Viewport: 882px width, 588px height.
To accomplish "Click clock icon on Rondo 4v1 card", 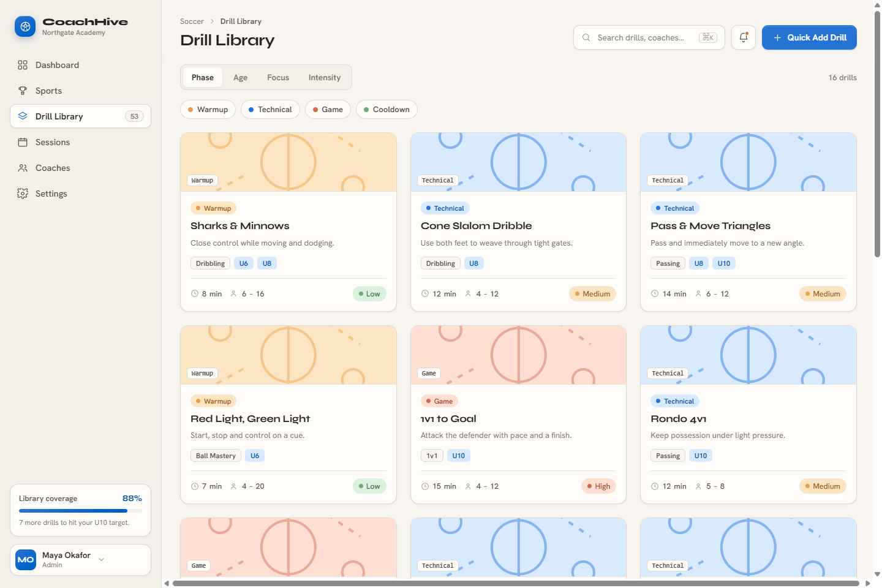I will [655, 486].
